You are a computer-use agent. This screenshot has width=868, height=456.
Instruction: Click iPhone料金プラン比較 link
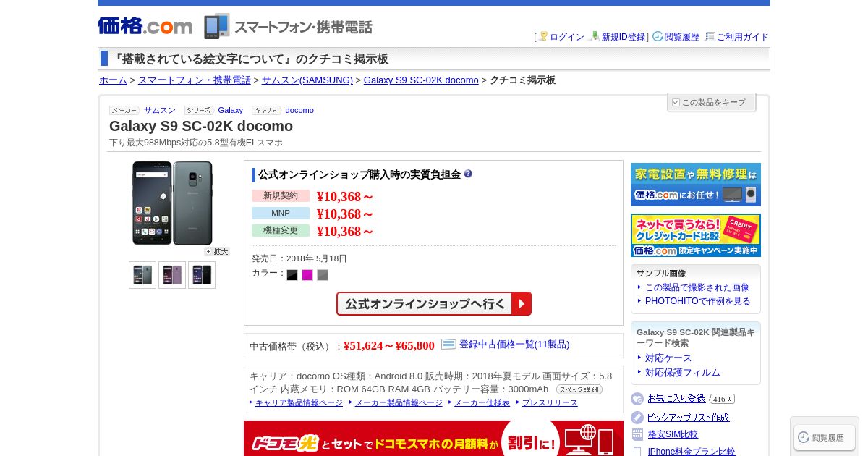[692, 452]
